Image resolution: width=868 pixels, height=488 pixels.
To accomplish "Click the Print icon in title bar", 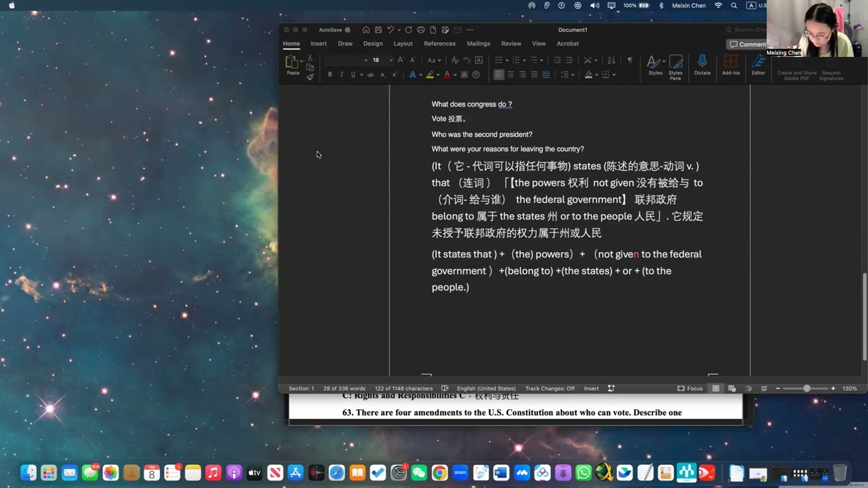I will point(420,30).
